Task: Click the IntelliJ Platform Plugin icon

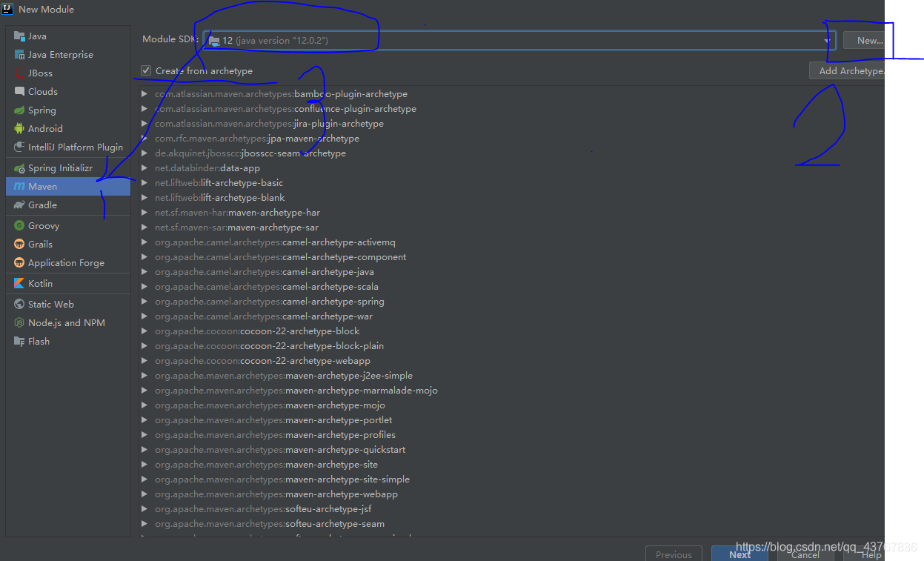Action: (x=19, y=147)
